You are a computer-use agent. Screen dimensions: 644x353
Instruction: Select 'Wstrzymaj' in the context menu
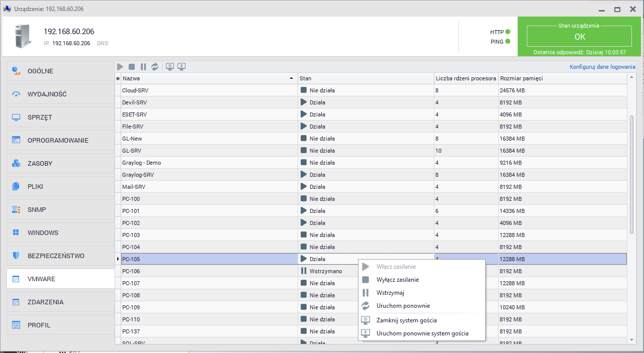(390, 293)
